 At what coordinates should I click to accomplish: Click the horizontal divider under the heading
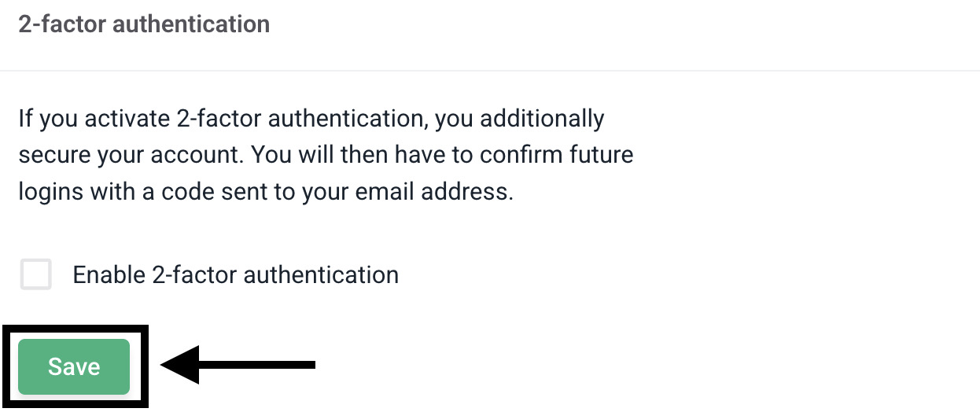490,71
